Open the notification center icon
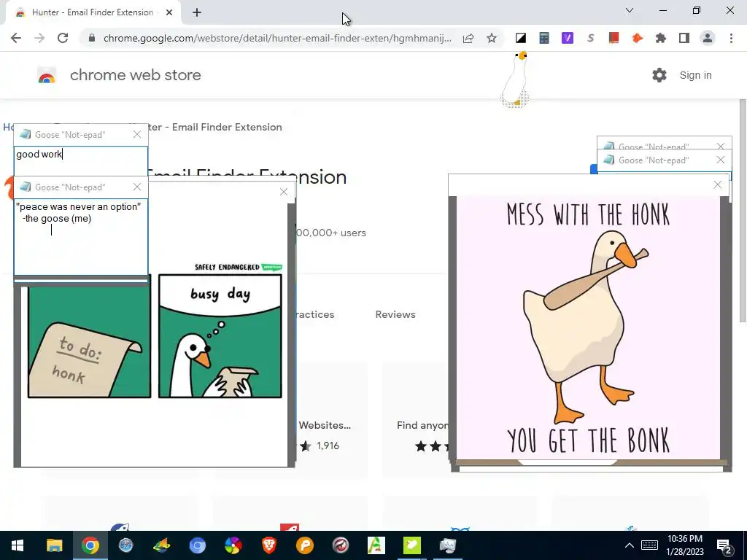This screenshot has height=560, width=747. click(x=724, y=546)
